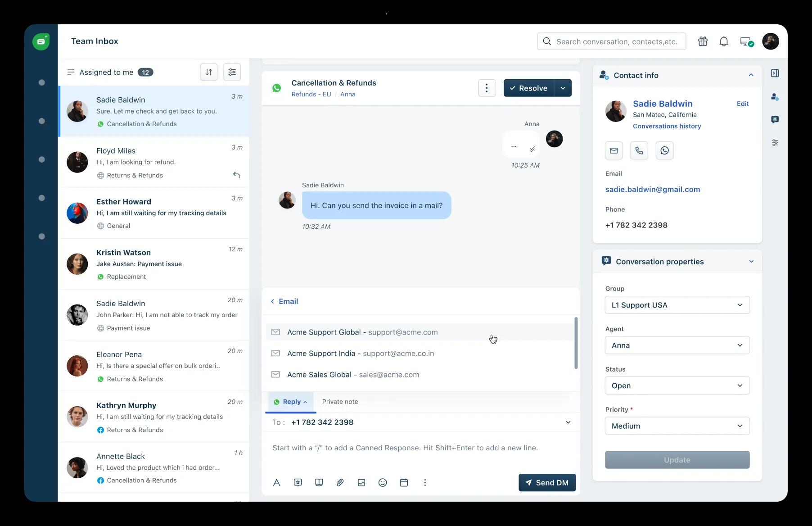Image resolution: width=812 pixels, height=526 pixels.
Task: Collapse the right side panel icon
Action: (x=775, y=73)
